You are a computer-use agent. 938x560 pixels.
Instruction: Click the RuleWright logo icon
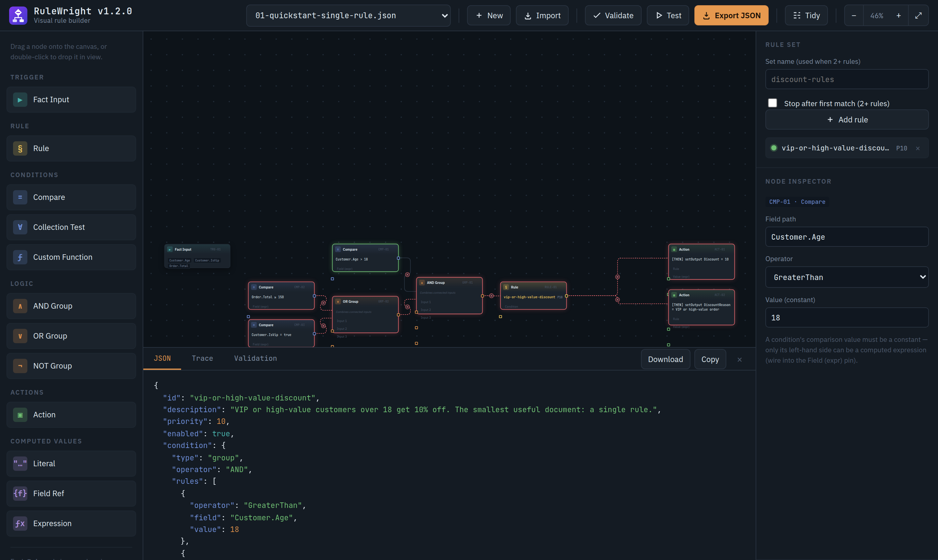pos(18,16)
